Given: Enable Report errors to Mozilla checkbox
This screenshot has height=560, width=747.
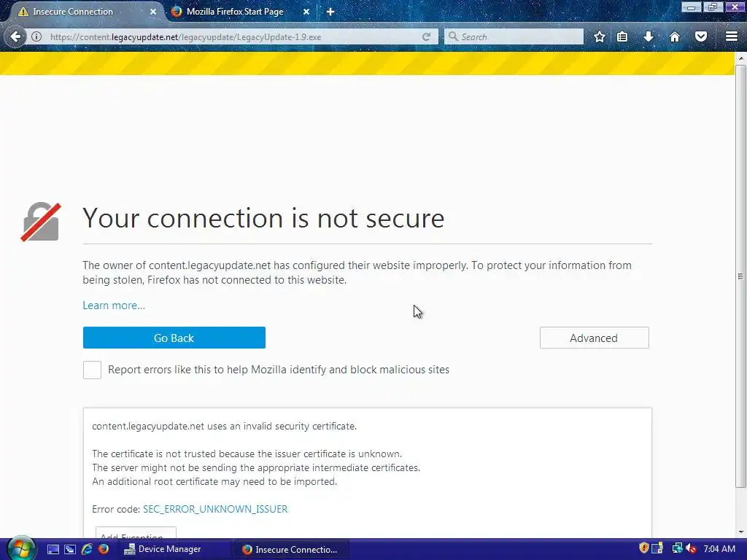Looking at the screenshot, I should [x=92, y=370].
